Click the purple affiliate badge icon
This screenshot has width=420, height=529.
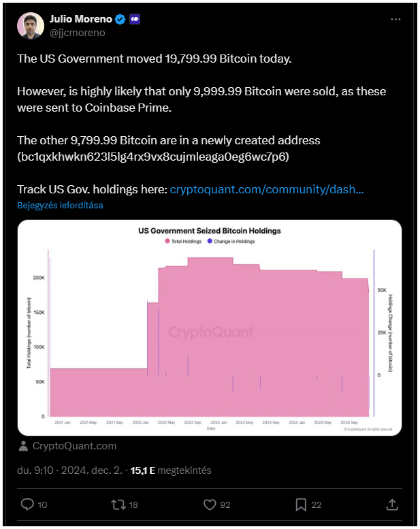(x=135, y=19)
